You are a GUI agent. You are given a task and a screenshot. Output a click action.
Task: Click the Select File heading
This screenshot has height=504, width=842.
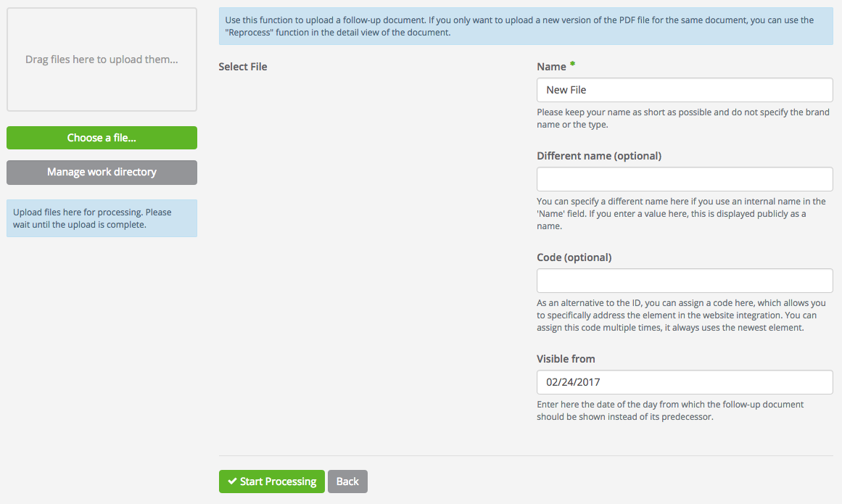(243, 67)
